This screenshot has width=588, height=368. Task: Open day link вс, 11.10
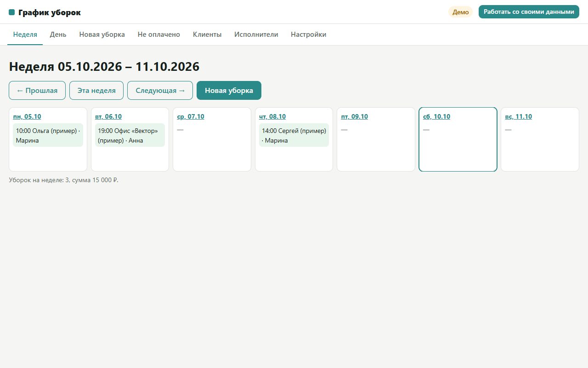pyautogui.click(x=519, y=116)
